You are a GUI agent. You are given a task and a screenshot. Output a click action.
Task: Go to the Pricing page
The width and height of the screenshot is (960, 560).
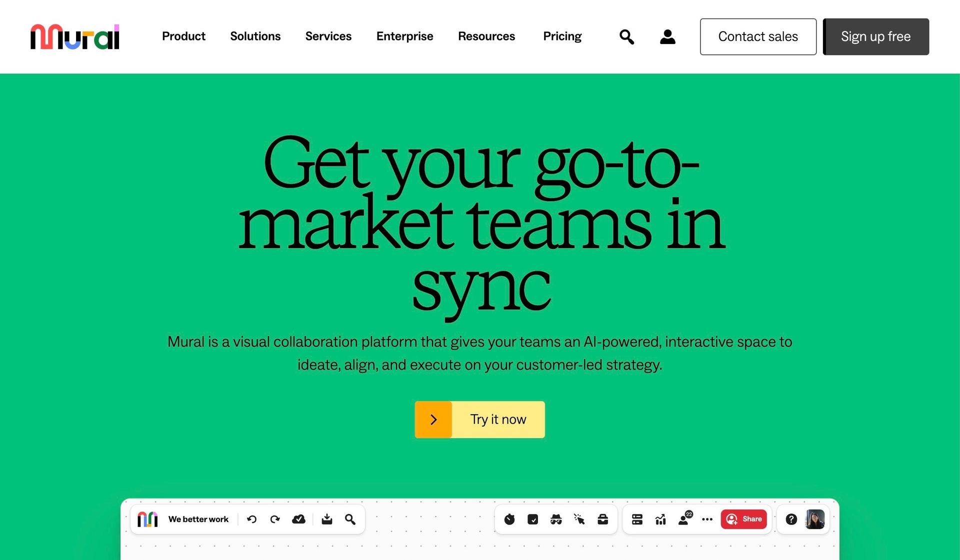[562, 36]
